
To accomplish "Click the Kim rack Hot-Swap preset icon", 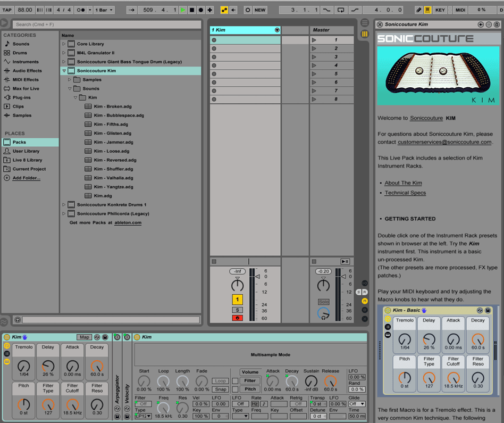I will (97, 337).
